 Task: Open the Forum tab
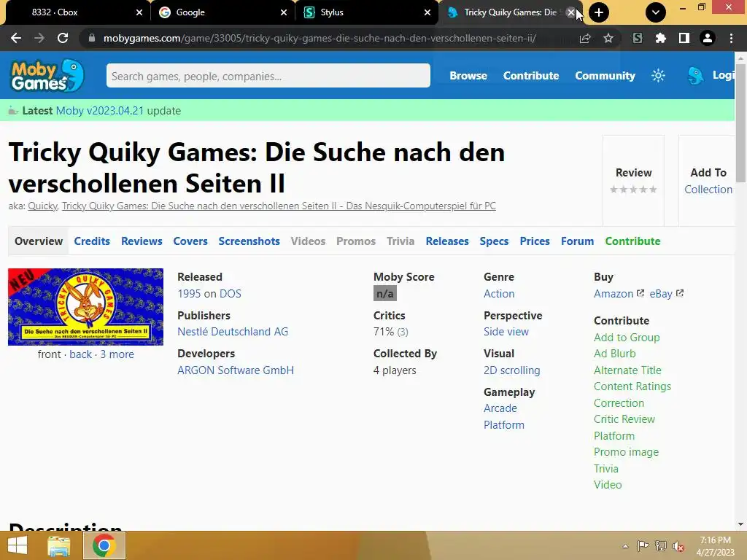tap(577, 241)
